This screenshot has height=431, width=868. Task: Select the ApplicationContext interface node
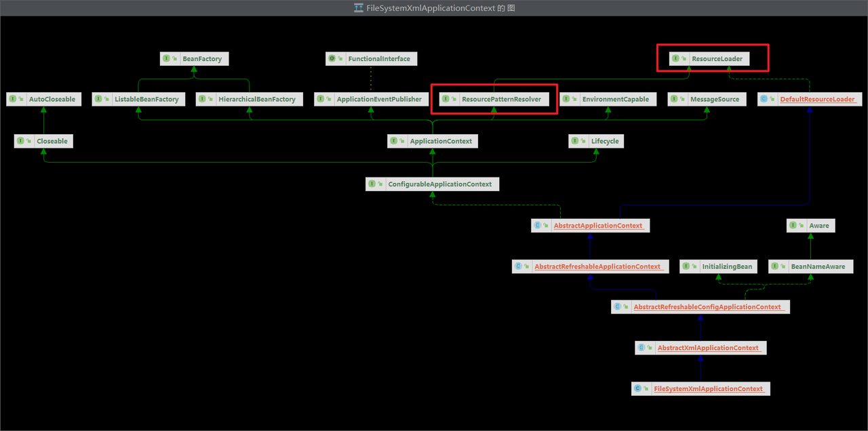pyautogui.click(x=433, y=141)
